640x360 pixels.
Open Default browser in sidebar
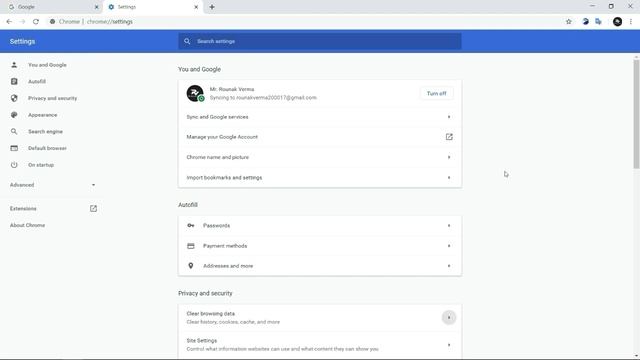tap(47, 148)
